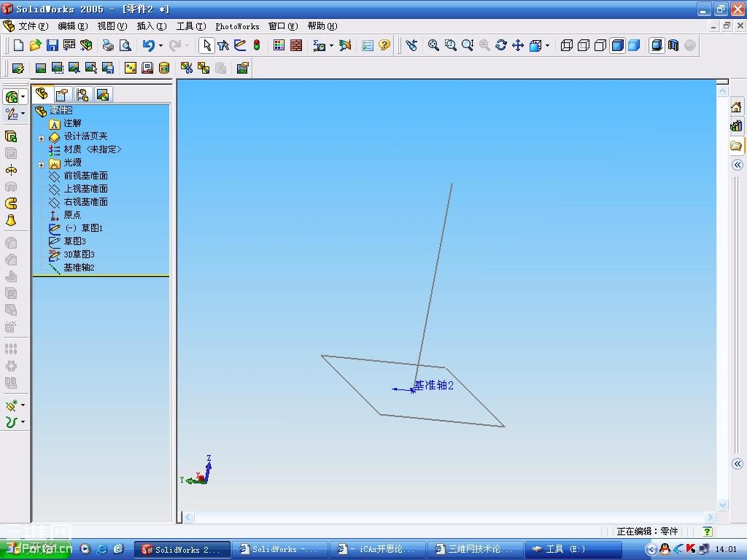Open the Reference Geometry dropdown arrow
Viewport: 747px width, 560px height.
point(23,405)
